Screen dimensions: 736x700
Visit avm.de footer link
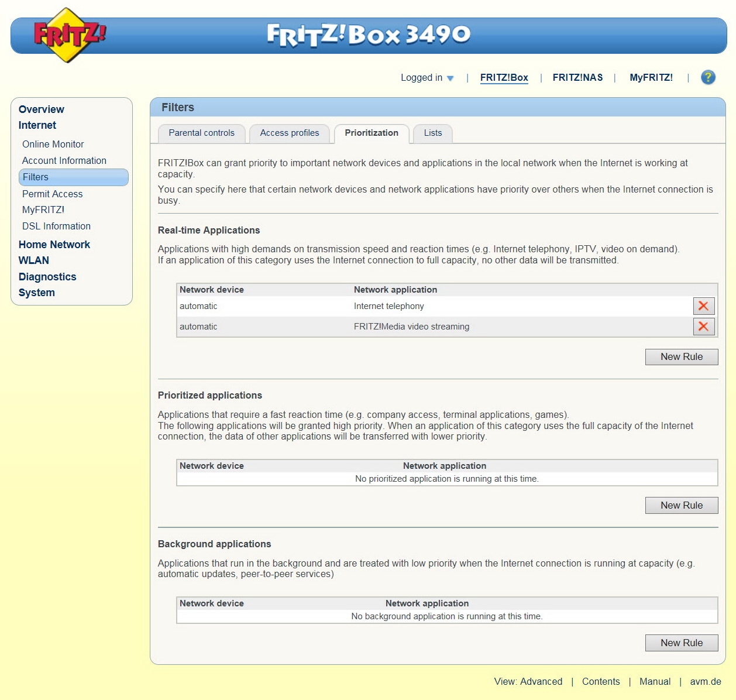706,681
